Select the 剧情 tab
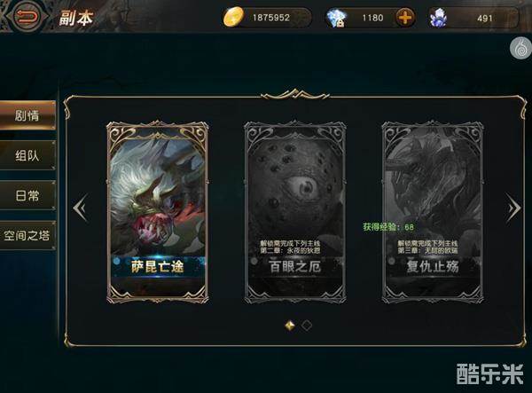Image resolution: width=532 pixels, height=393 pixels. coord(27,115)
